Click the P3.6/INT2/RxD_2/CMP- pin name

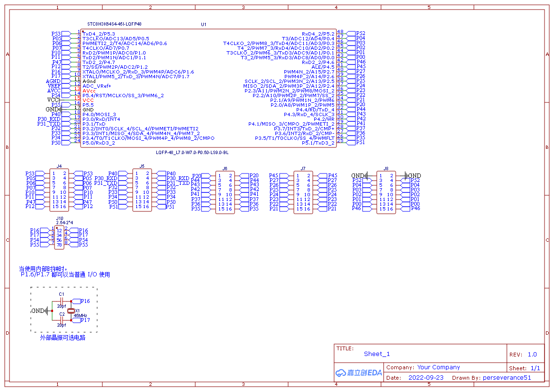click(305, 133)
